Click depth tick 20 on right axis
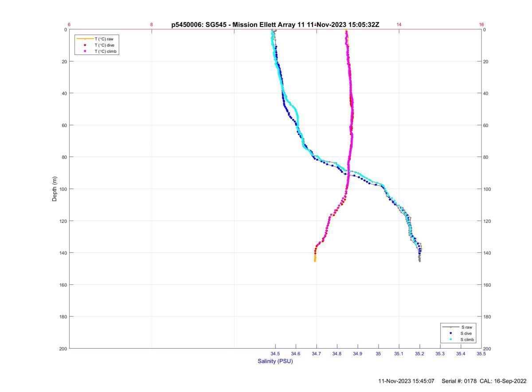 coord(486,62)
